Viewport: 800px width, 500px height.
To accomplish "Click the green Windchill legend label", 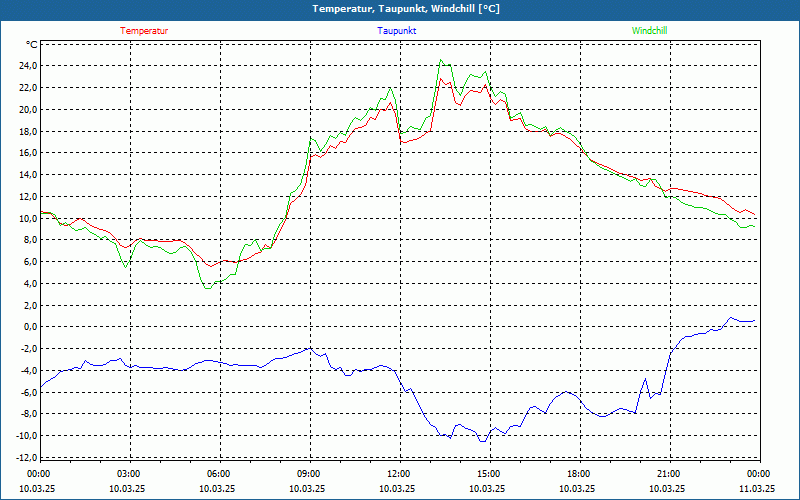I will point(649,30).
